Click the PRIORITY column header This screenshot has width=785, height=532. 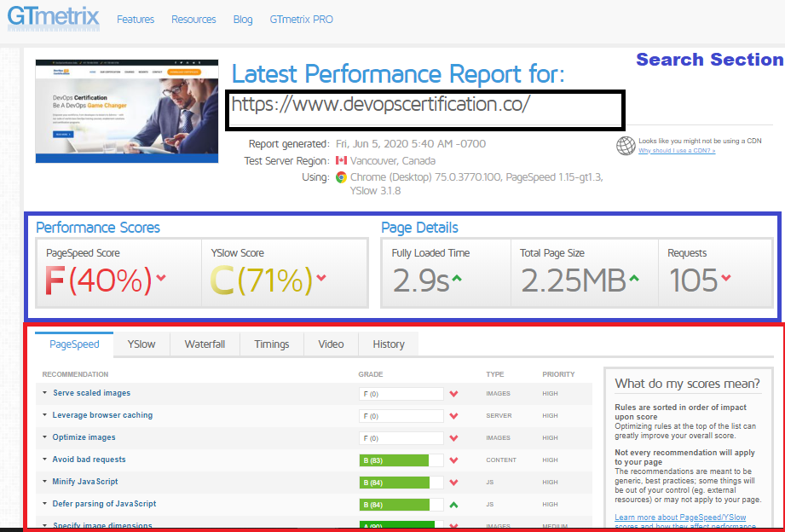coord(558,374)
